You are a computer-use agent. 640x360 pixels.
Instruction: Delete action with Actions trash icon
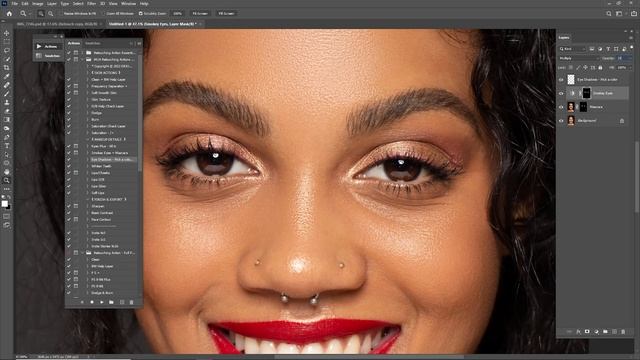(x=131, y=302)
